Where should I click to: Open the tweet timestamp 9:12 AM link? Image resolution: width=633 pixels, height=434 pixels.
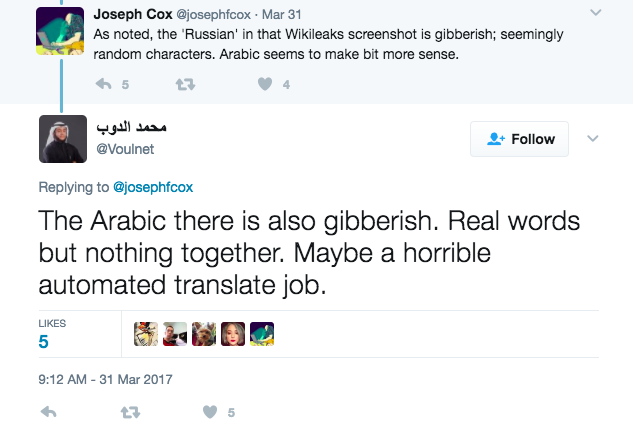pyautogui.click(x=105, y=379)
